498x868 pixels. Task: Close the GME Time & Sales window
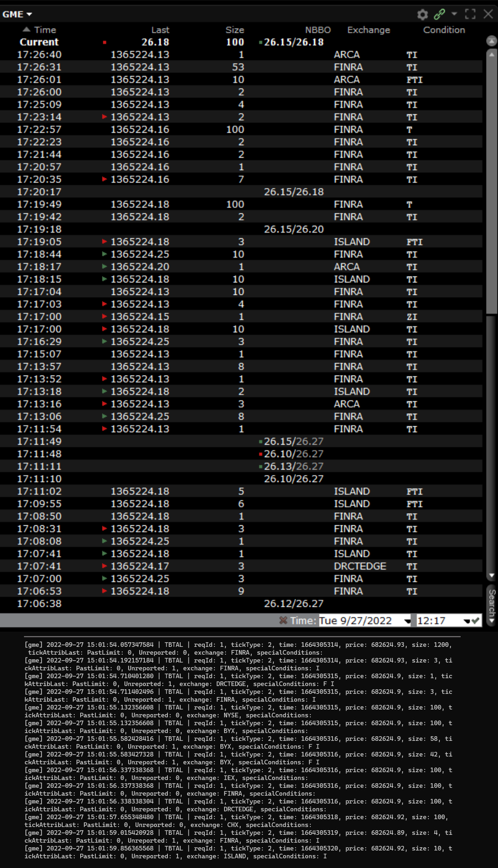click(x=488, y=14)
